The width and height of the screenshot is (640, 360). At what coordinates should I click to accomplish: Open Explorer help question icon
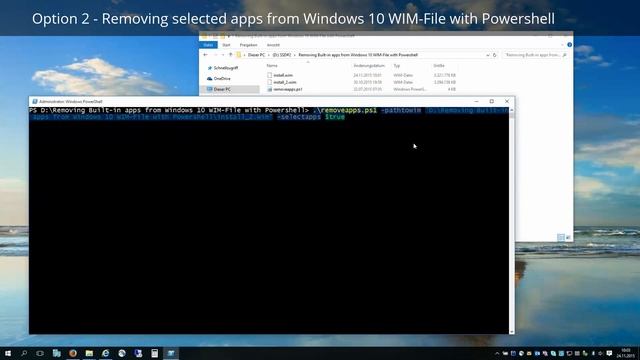569,45
